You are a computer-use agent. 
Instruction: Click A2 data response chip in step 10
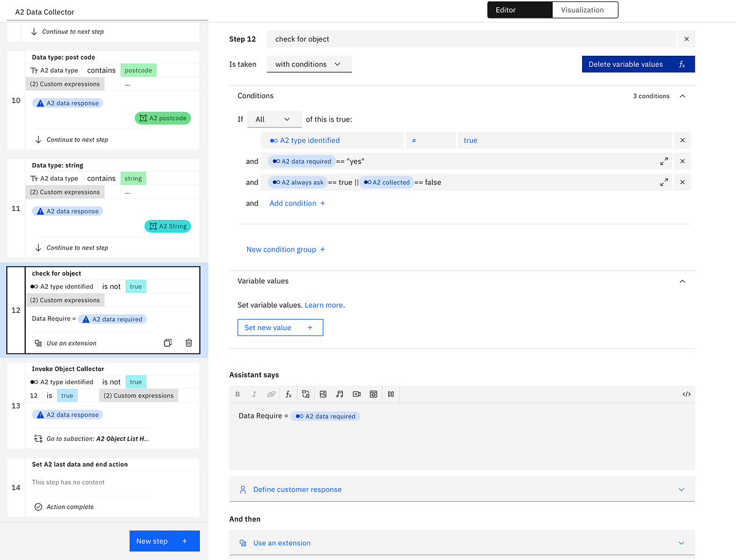click(67, 103)
